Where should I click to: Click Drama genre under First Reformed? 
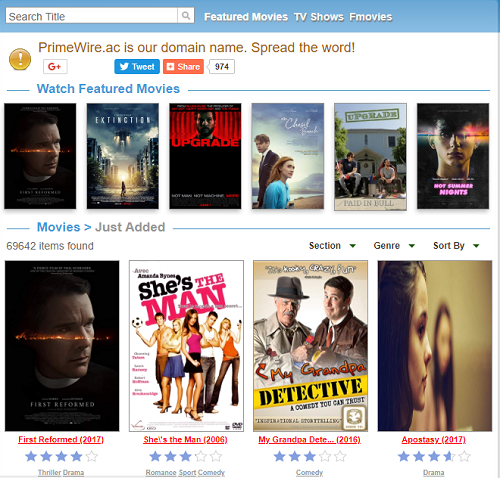[74, 473]
